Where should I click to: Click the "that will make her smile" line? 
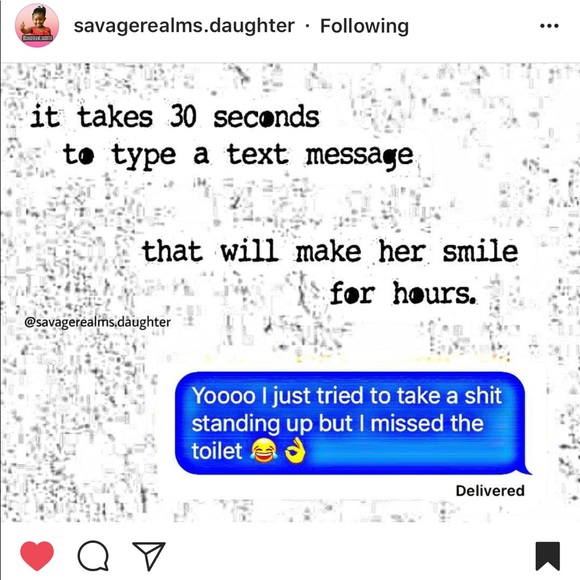coord(330,251)
